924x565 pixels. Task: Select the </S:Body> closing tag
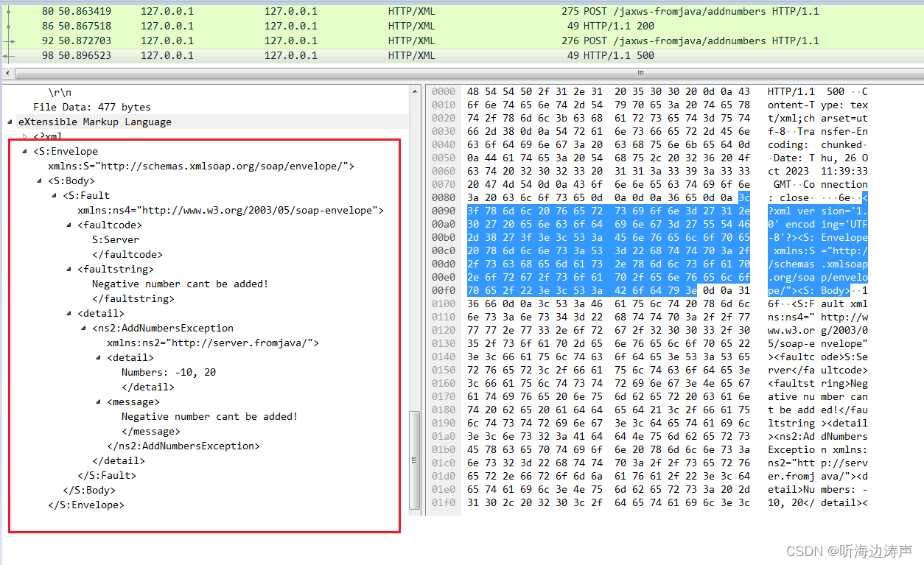pos(89,490)
